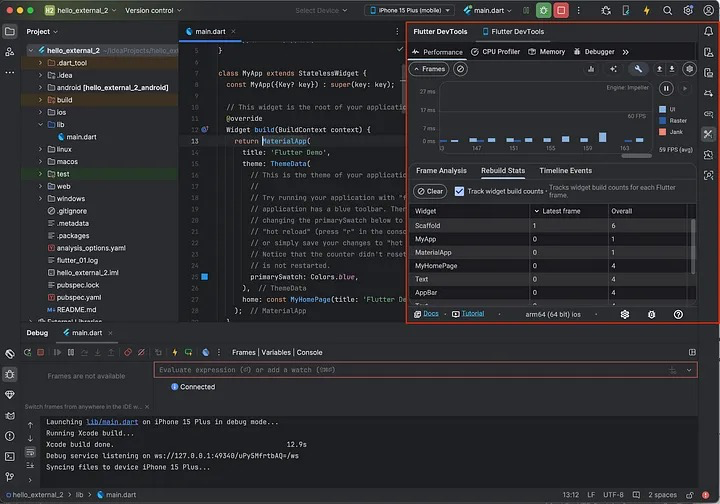Select the Rebuild Stats tab

(x=503, y=171)
